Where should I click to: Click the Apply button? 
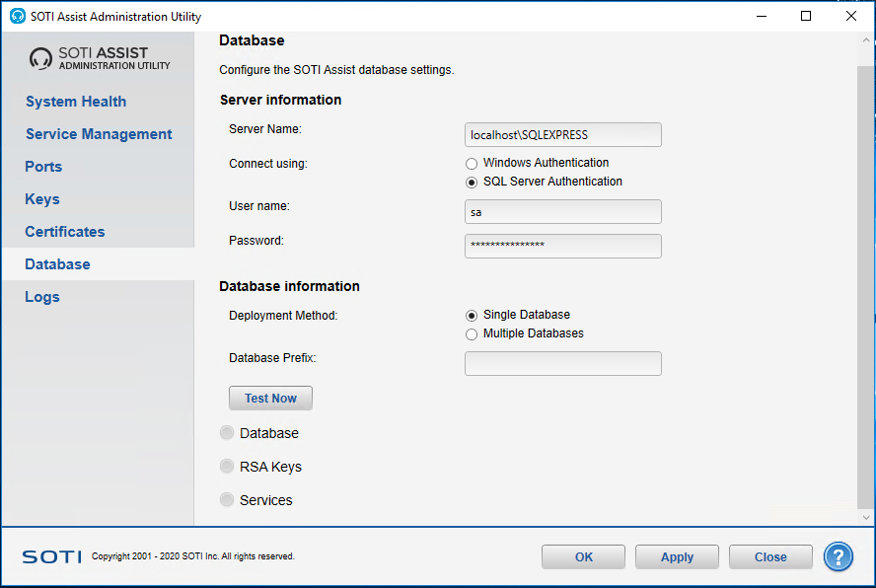[677, 556]
